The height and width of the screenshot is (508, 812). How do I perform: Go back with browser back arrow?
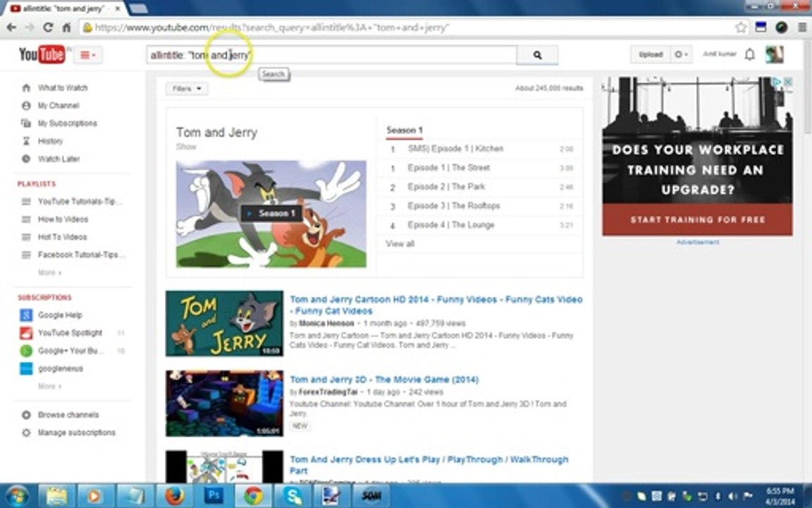coord(11,28)
